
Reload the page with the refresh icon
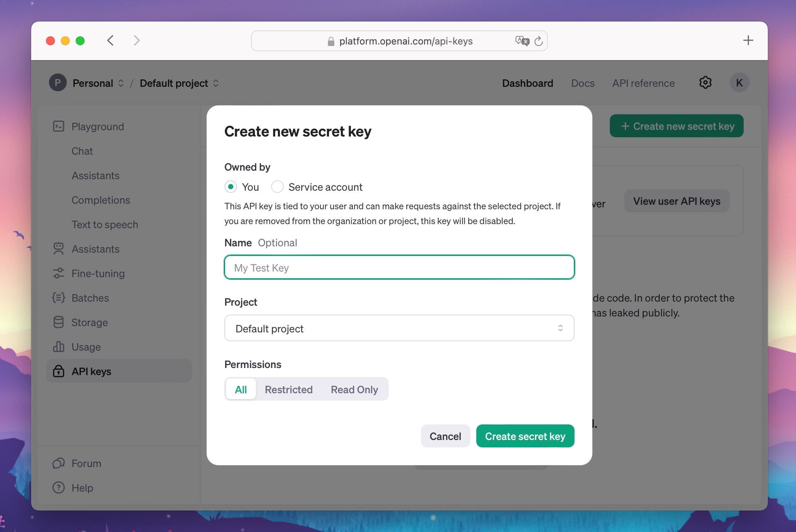539,41
